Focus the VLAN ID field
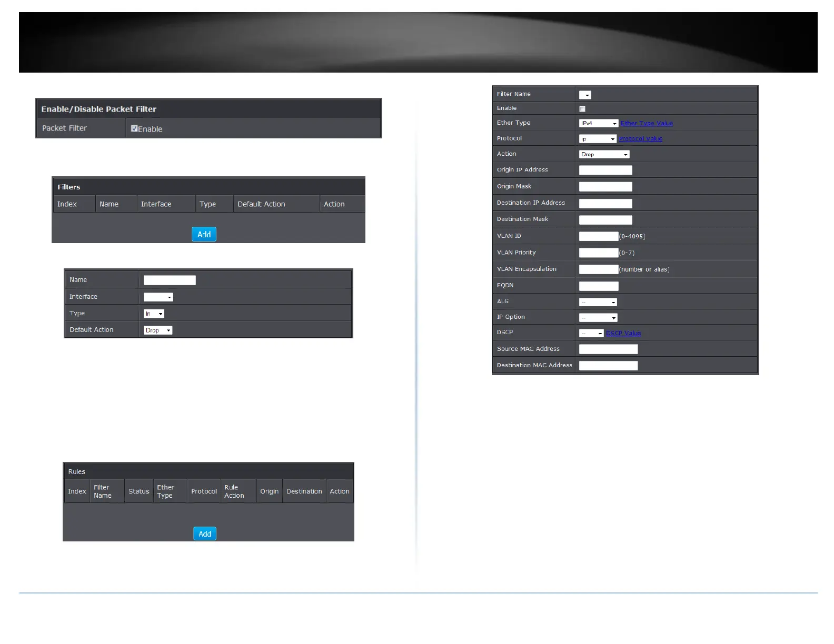Screen dimensions: 834x644 point(599,236)
